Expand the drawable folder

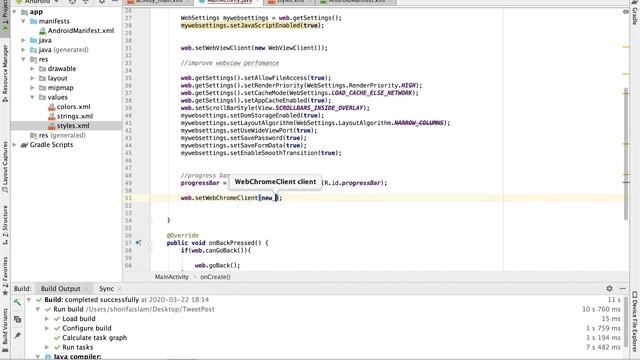[x=32, y=69]
